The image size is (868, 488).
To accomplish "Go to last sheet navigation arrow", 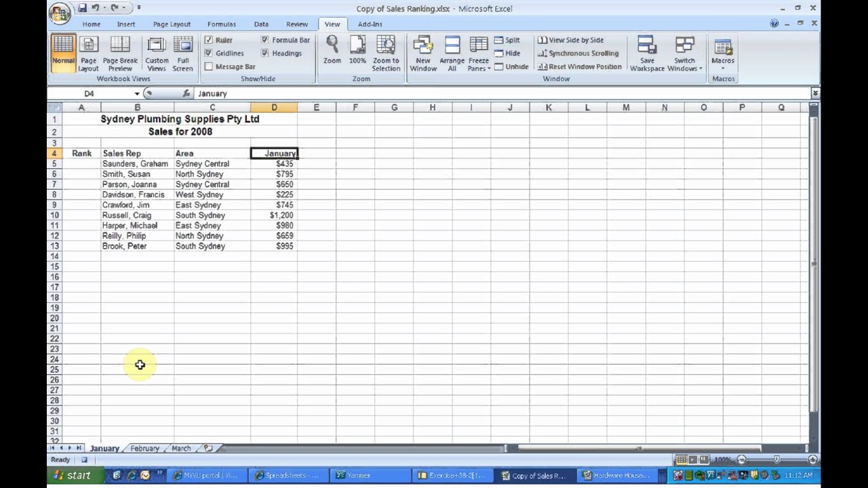I will tap(79, 448).
